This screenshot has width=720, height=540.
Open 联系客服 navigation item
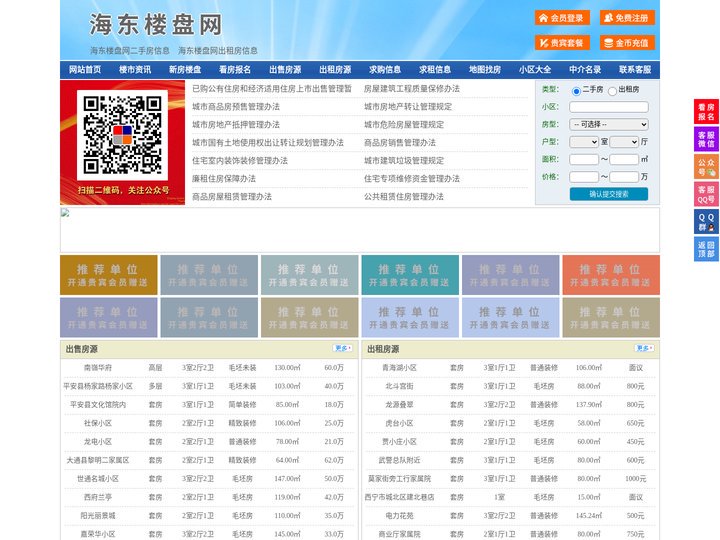635,70
